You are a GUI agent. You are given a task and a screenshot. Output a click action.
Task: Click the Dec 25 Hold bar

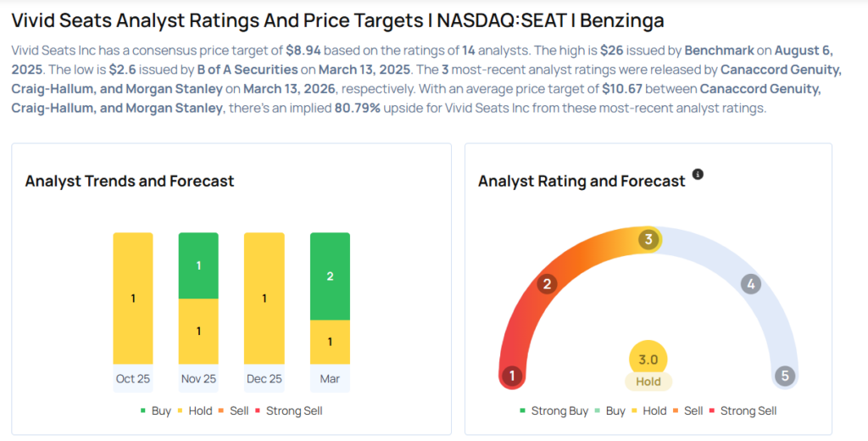coord(264,299)
